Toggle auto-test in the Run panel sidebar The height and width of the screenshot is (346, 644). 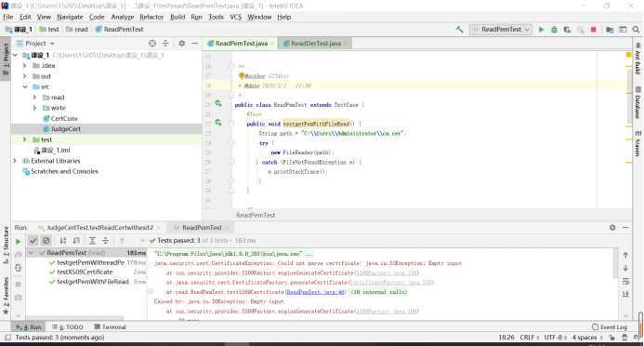(18, 268)
